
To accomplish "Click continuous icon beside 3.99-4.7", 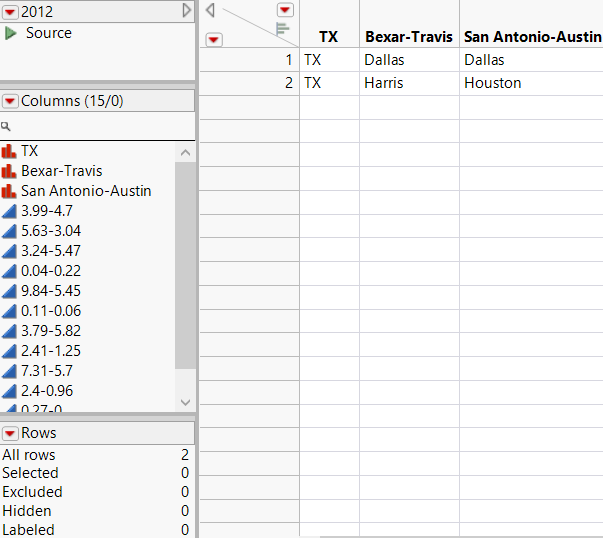I will coord(9,211).
